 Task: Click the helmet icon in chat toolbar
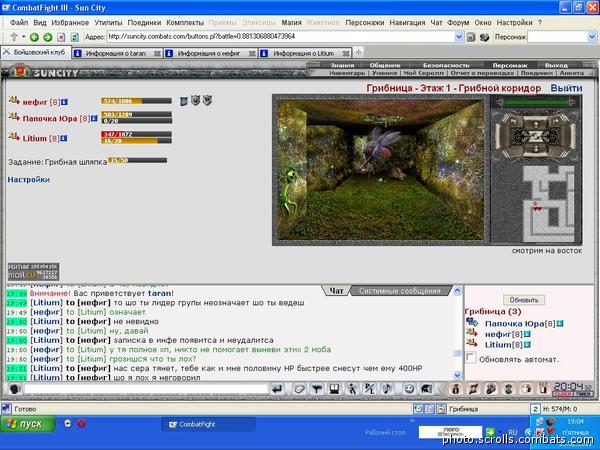click(427, 389)
